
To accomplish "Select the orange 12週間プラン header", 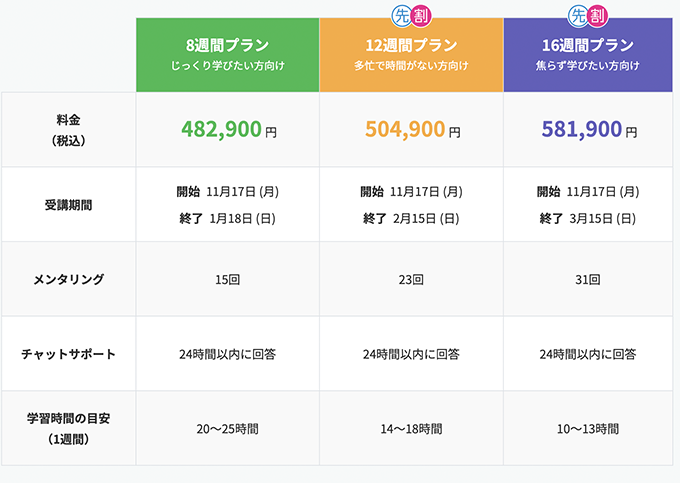I will pos(412,55).
